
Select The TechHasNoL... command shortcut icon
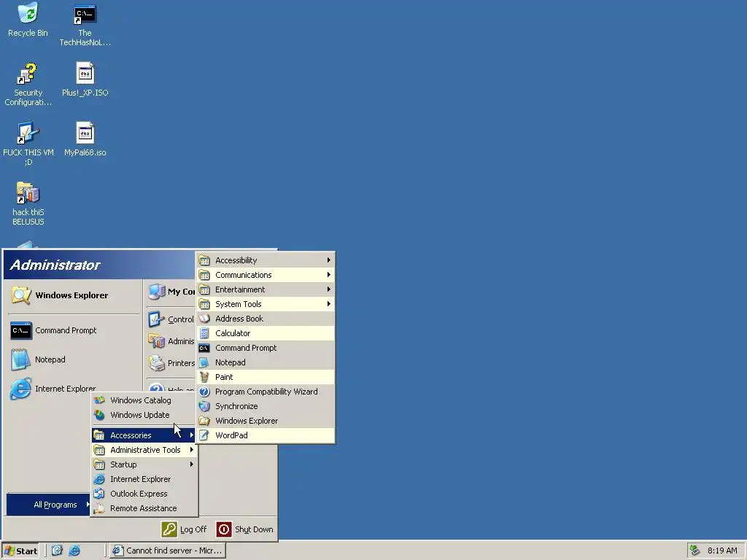[85, 25]
